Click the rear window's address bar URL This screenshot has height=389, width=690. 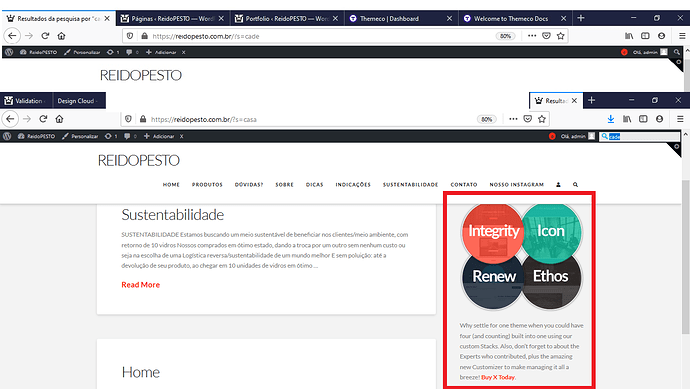[x=206, y=36]
